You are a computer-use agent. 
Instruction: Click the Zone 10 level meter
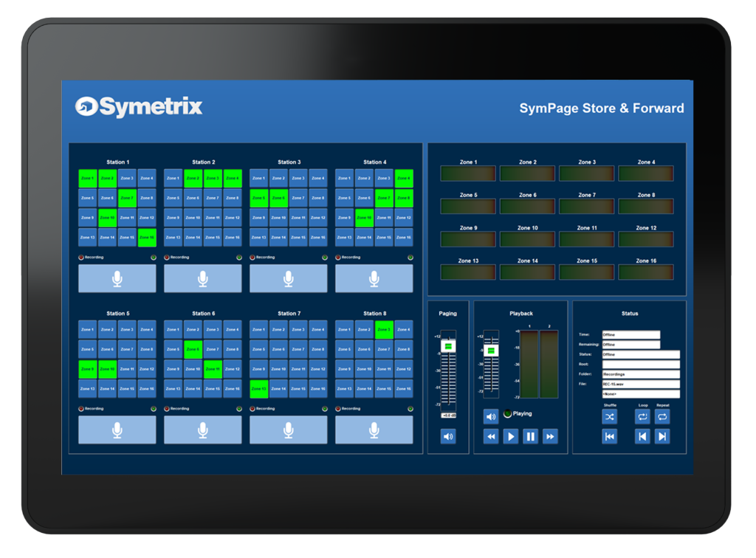pos(527,239)
